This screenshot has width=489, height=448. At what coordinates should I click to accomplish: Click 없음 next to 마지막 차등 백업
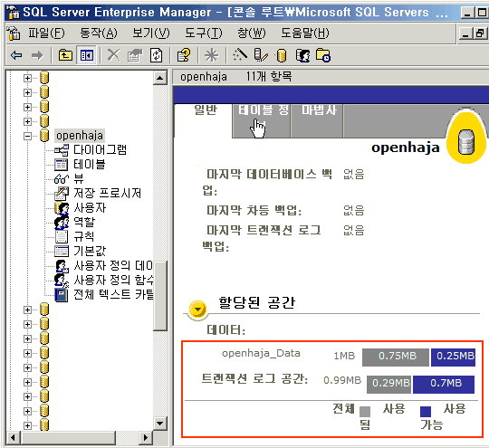point(354,211)
